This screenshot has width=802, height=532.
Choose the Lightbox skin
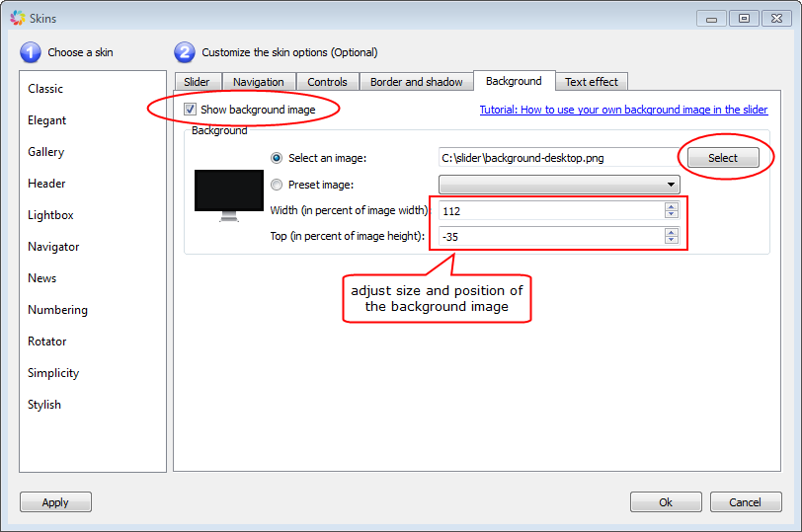click(50, 215)
